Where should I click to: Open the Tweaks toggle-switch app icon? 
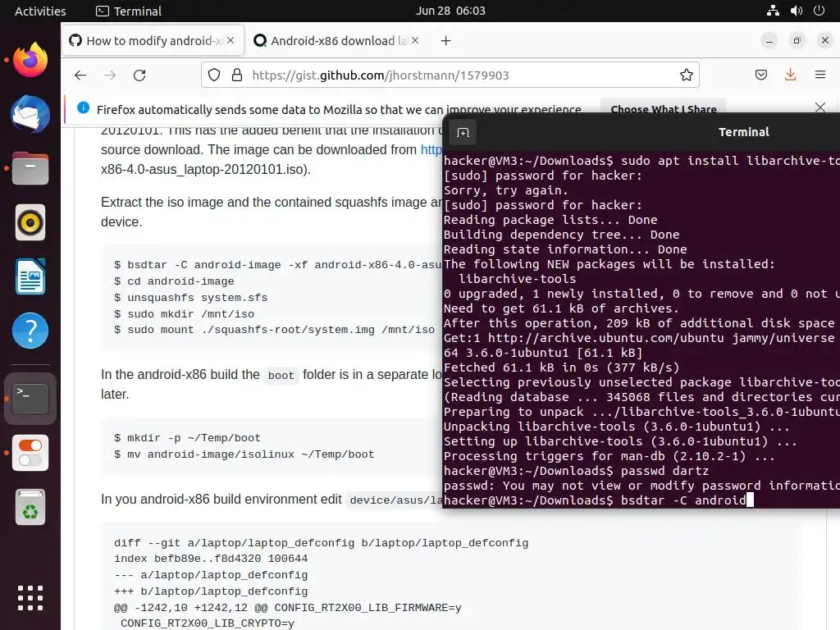coord(30,453)
